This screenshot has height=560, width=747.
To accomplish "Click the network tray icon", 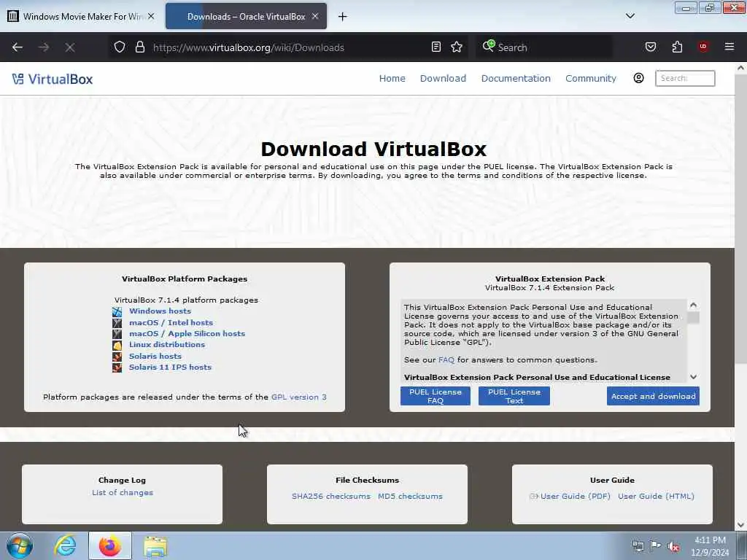I will point(638,546).
